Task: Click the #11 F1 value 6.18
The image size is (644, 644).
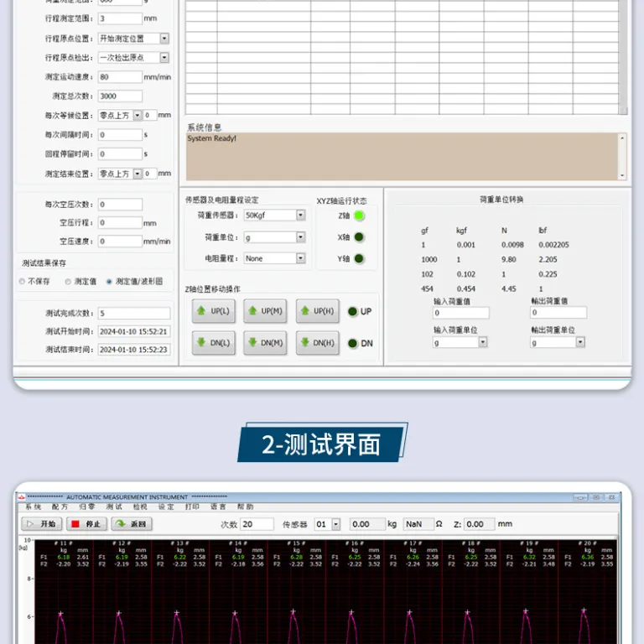Action: [64, 558]
